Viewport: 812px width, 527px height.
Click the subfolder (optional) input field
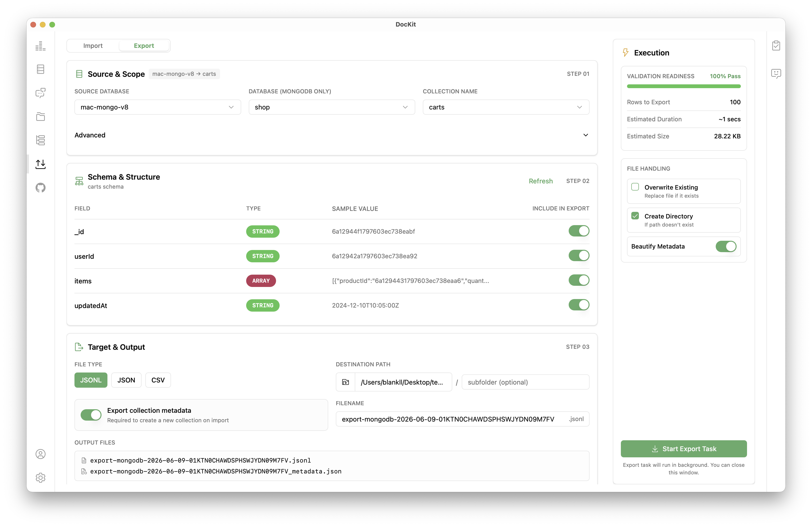(525, 382)
